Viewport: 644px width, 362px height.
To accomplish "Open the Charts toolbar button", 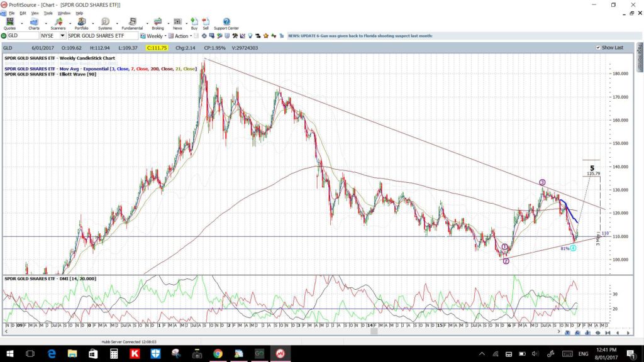I will pos(34,24).
